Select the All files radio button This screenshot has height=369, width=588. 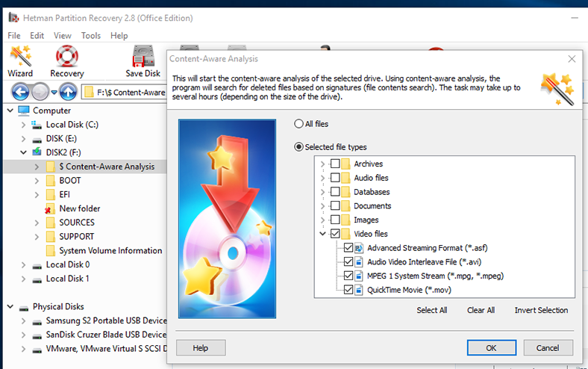click(298, 124)
